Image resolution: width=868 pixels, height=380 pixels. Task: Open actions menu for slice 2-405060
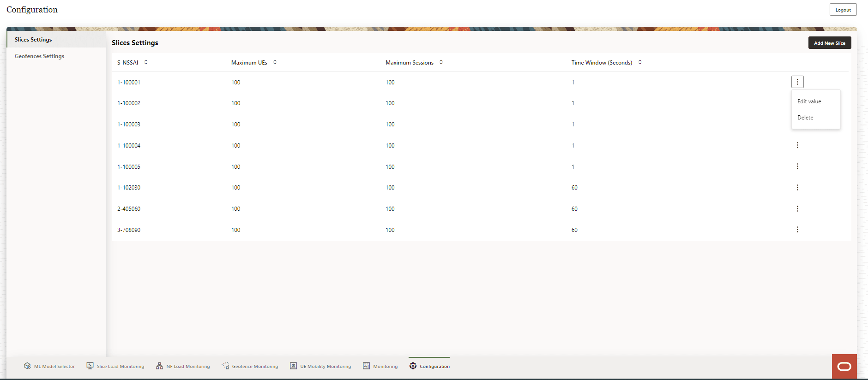pos(797,209)
